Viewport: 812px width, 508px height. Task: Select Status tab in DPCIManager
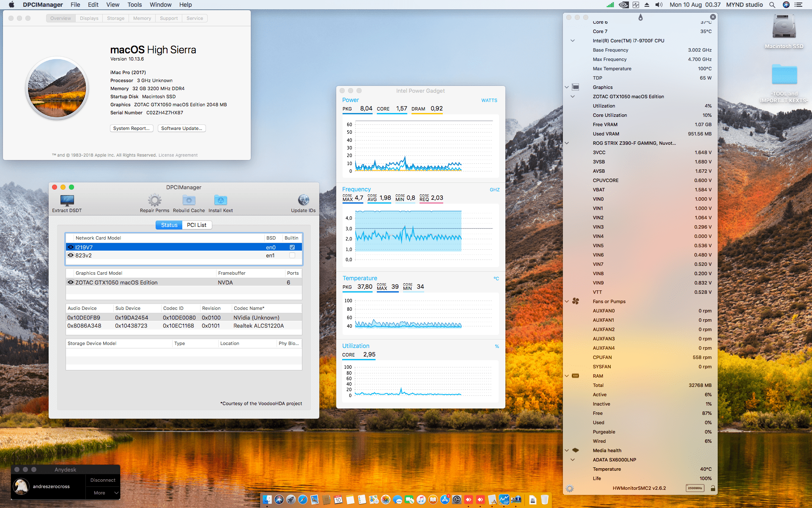pyautogui.click(x=169, y=225)
